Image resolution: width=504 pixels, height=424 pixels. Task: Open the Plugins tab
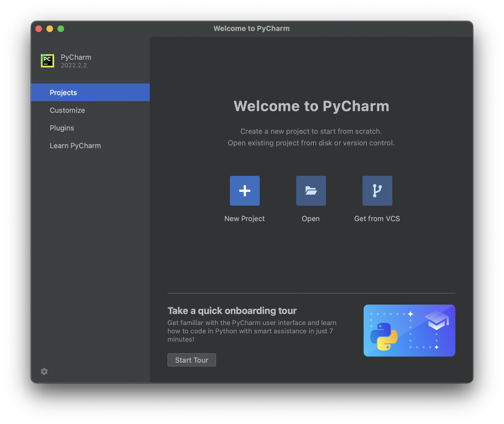90,128
